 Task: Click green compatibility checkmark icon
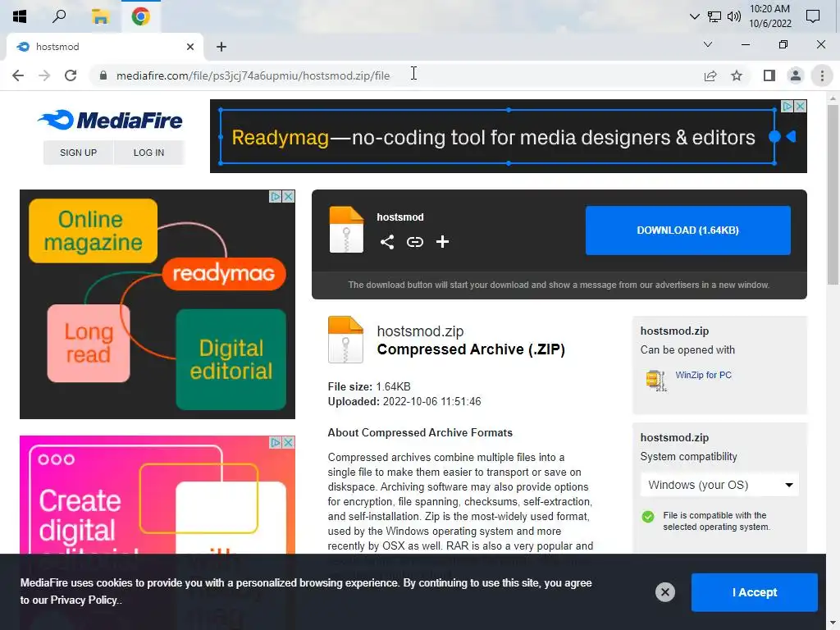(648, 517)
